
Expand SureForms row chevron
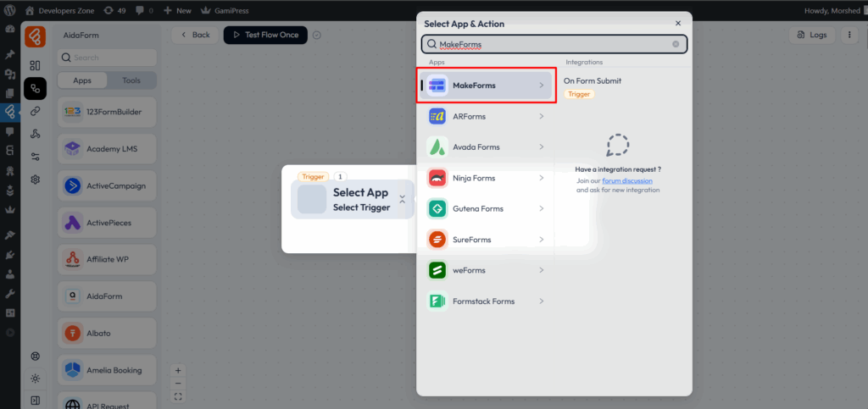tap(542, 240)
